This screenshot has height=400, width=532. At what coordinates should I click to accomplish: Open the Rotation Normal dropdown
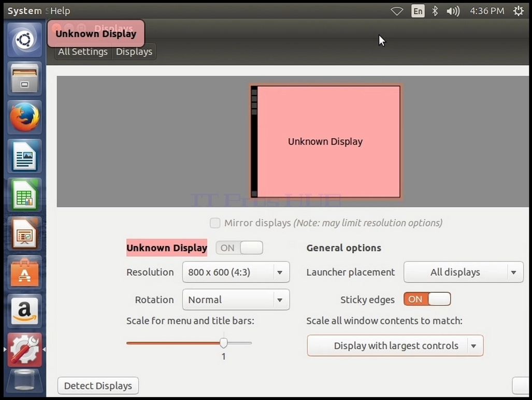click(x=236, y=299)
